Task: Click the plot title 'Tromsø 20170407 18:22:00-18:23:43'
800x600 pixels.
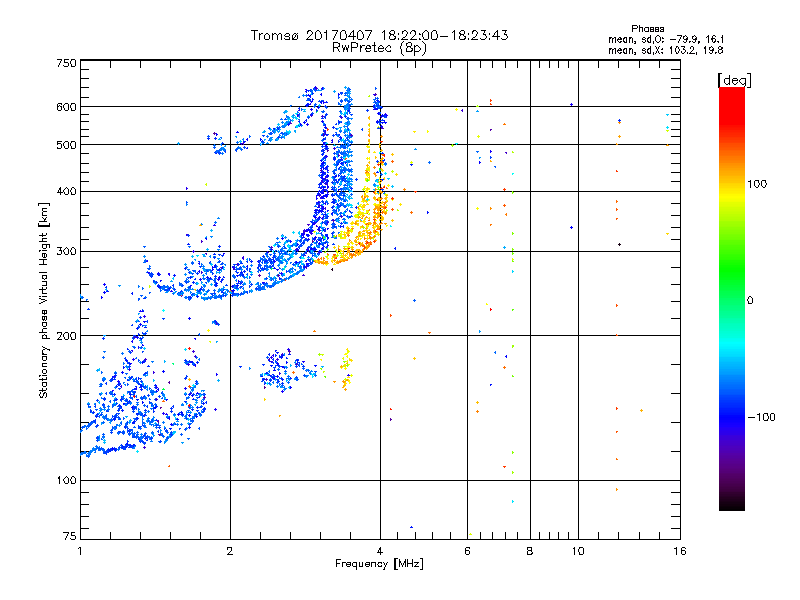Action: 379,35
